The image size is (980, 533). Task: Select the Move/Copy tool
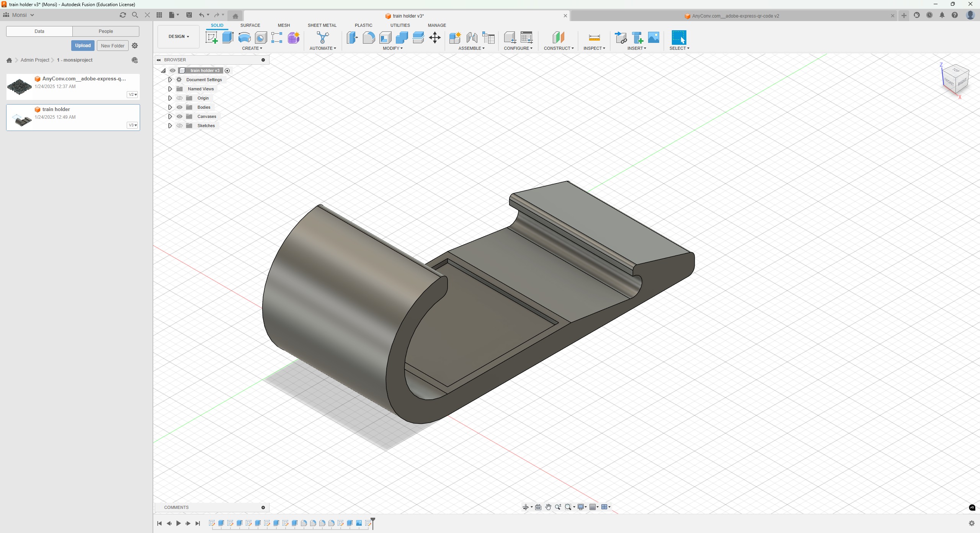tap(435, 38)
